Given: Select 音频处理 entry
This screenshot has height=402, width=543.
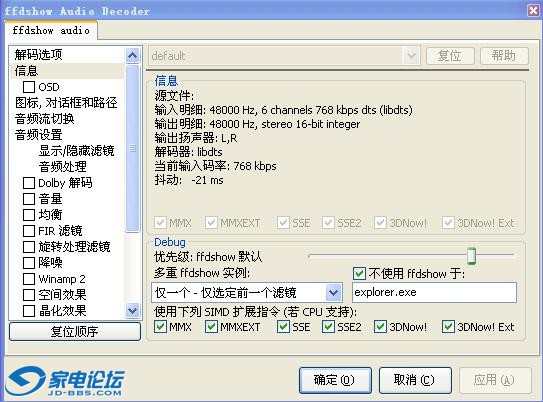Looking at the screenshot, I should point(63,167).
